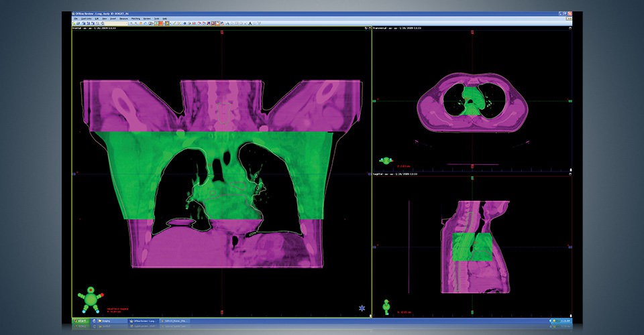644x335 pixels.
Task: Click the green patient orientation figure in frontal view
Action: click(91, 299)
